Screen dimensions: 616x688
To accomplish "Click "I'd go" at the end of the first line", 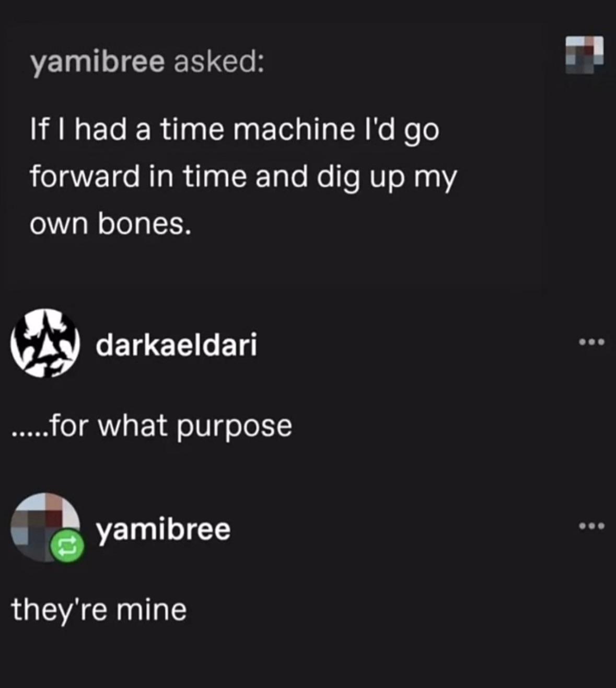I will [401, 130].
